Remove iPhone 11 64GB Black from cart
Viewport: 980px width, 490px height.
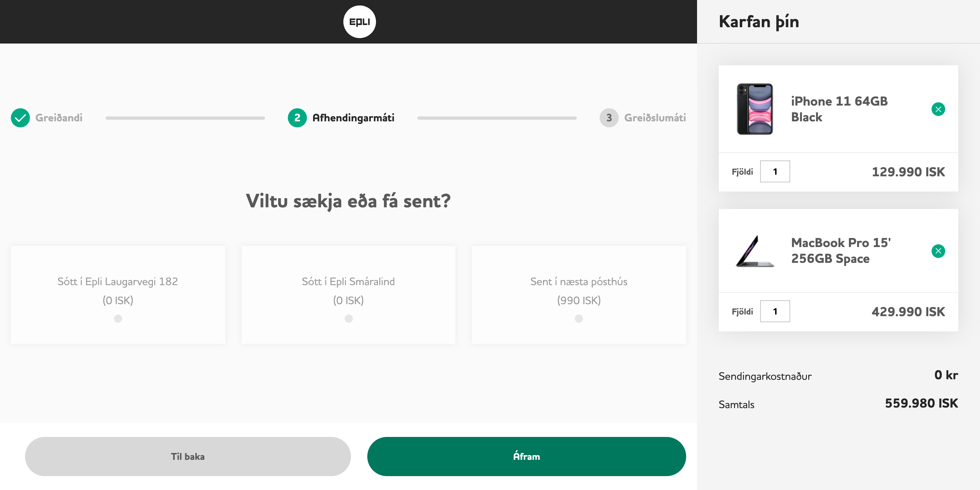click(x=938, y=109)
